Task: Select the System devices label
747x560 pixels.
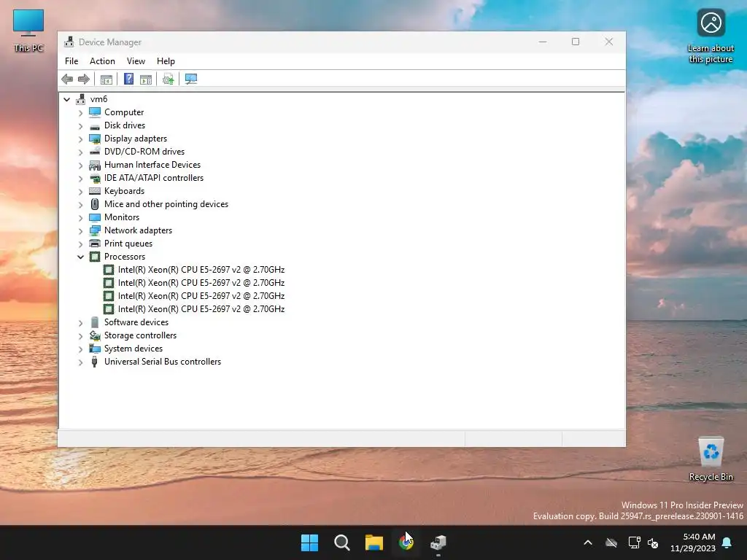Action: pos(133,349)
